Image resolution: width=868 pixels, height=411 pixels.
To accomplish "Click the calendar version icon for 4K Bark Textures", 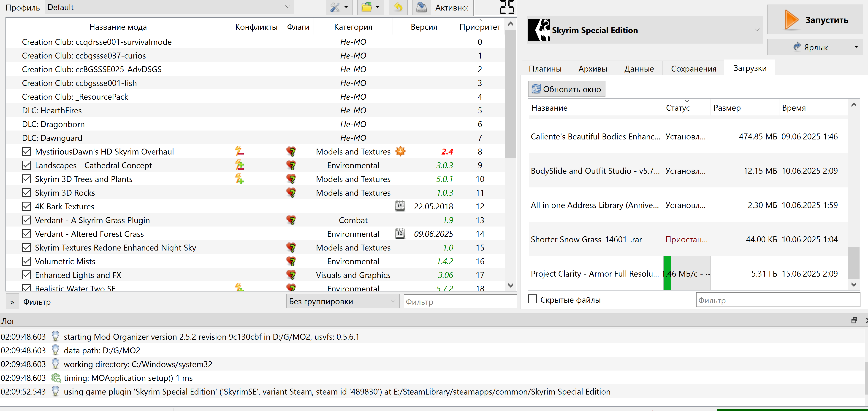I will (x=400, y=206).
